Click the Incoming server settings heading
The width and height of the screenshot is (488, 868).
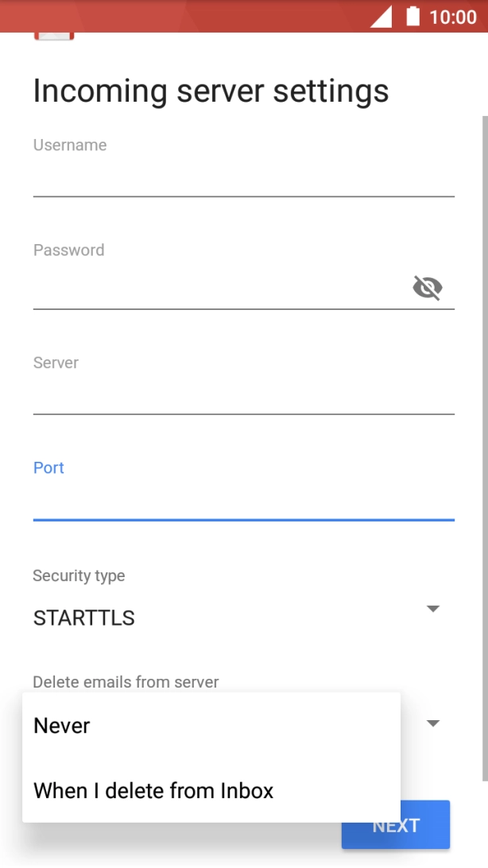point(210,91)
